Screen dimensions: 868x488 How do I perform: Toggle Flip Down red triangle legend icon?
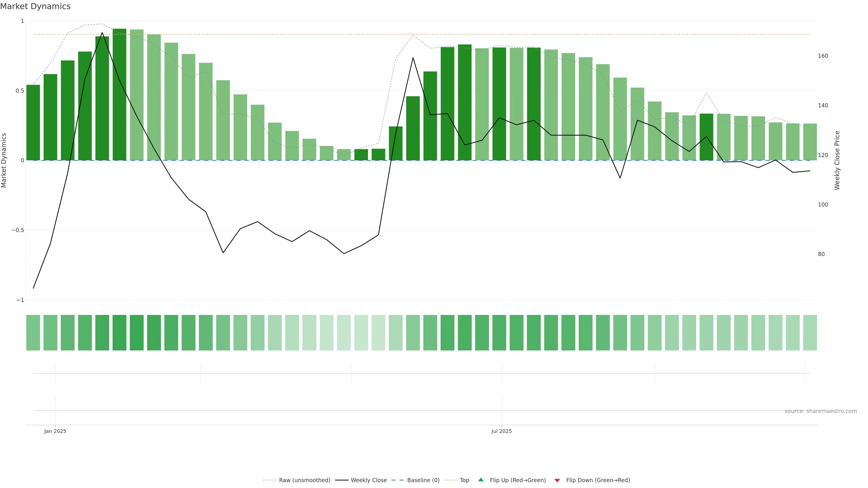coord(557,480)
